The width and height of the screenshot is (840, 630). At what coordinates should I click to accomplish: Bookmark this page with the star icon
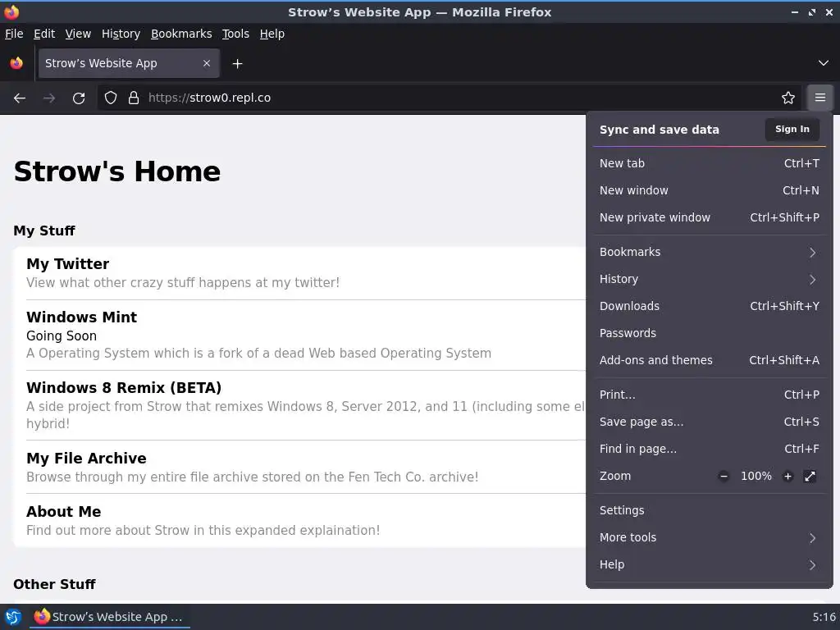pyautogui.click(x=788, y=98)
